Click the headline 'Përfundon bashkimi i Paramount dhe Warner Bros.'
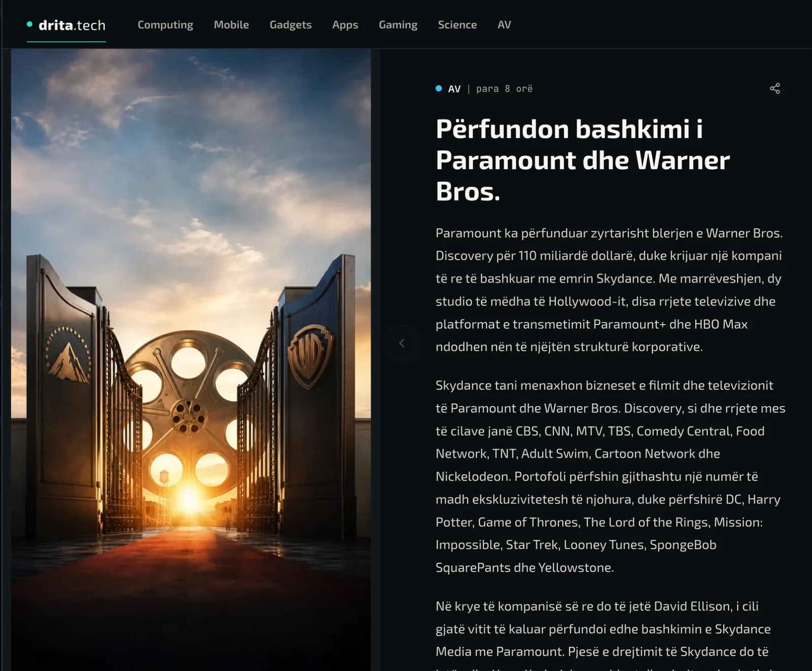Screen dimensions: 812x671 point(583,160)
